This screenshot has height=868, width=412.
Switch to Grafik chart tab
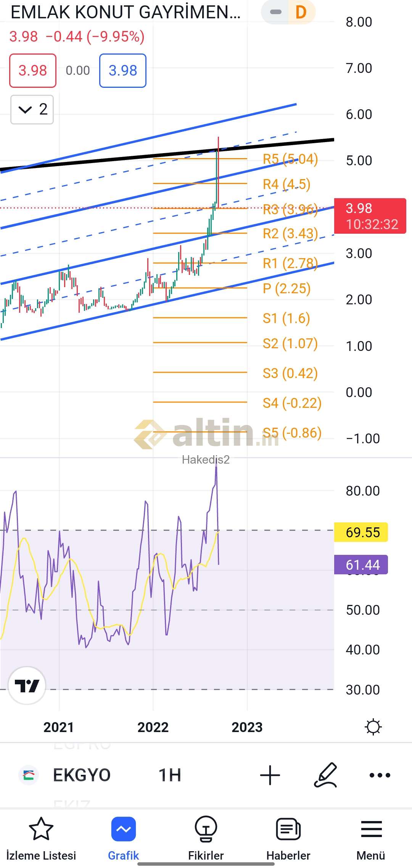[x=124, y=839]
